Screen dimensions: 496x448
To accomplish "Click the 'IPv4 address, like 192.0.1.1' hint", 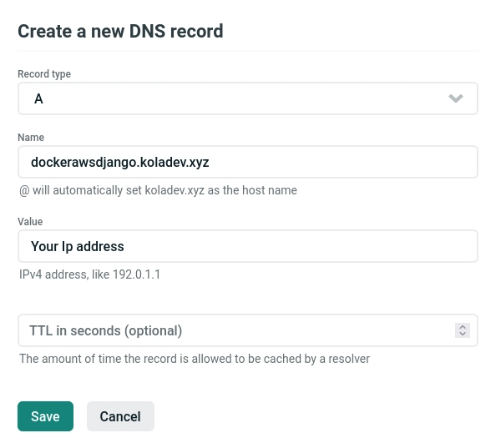I will (90, 274).
